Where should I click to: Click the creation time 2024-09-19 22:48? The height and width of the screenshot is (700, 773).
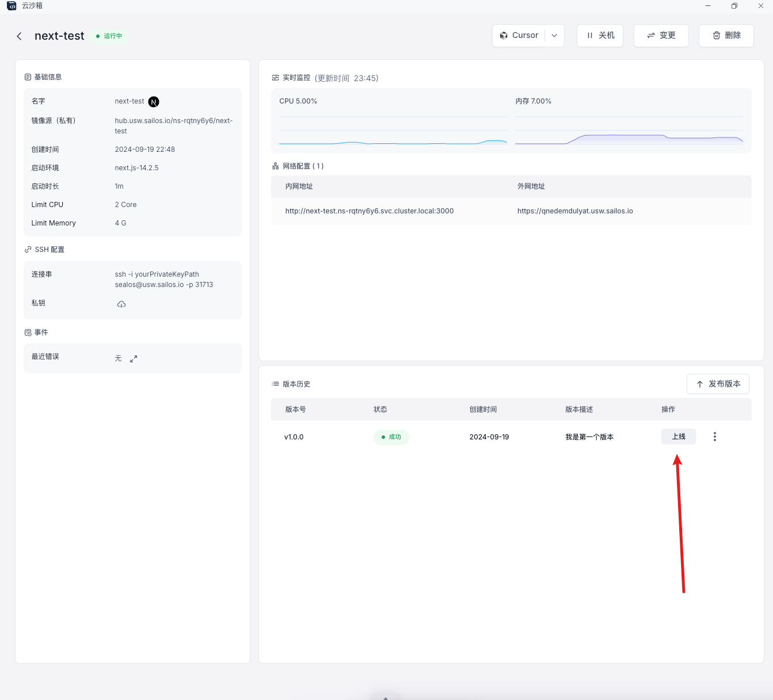click(x=145, y=150)
